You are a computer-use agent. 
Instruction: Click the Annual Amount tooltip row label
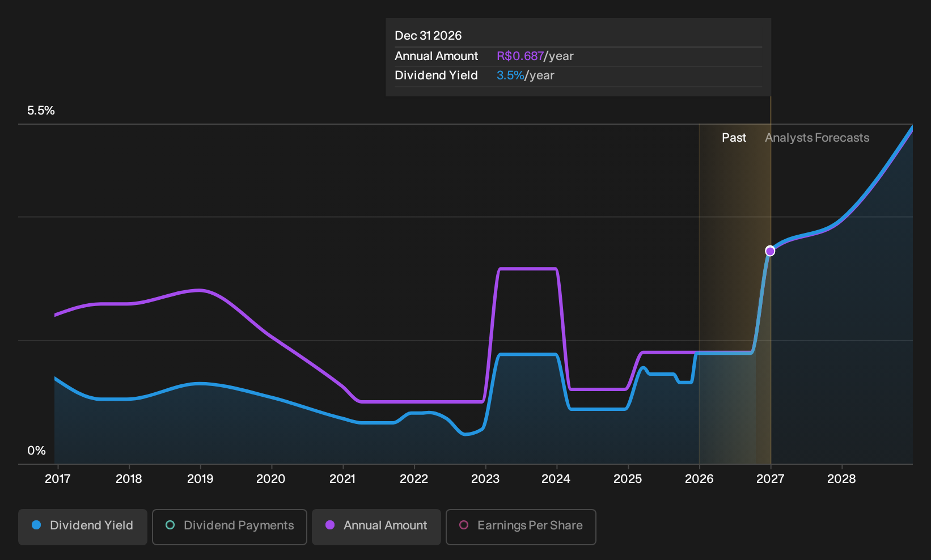(437, 56)
